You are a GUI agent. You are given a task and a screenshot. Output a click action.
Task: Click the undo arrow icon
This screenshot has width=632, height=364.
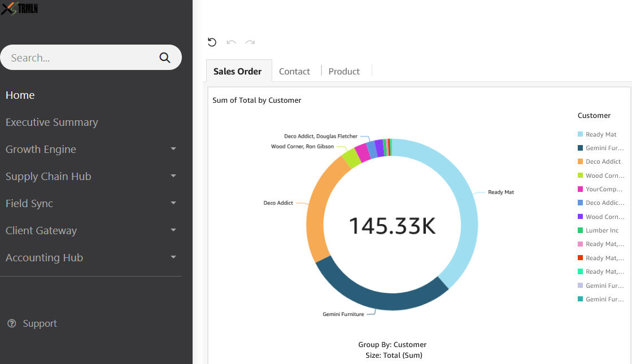(231, 42)
